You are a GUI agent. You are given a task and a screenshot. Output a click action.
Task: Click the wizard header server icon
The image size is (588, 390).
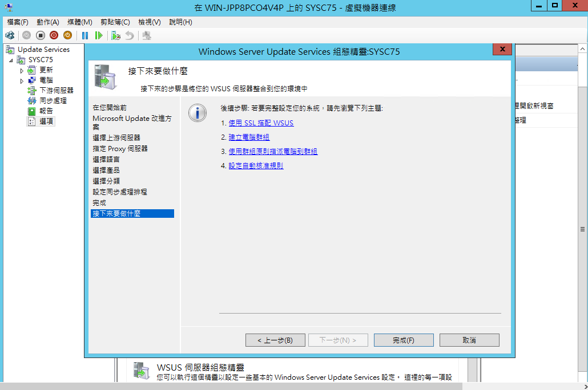pos(105,77)
